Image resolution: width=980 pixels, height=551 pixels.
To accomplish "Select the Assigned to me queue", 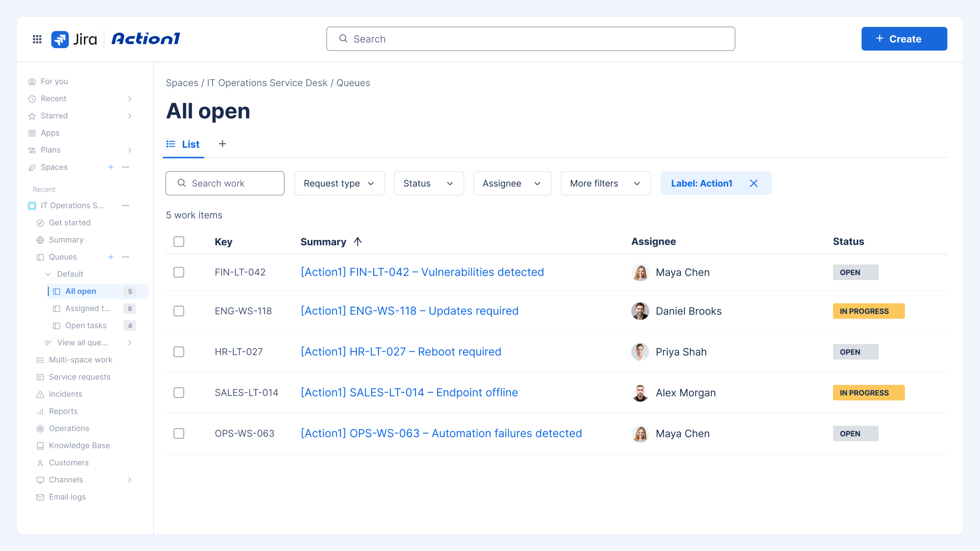I will [x=94, y=308].
